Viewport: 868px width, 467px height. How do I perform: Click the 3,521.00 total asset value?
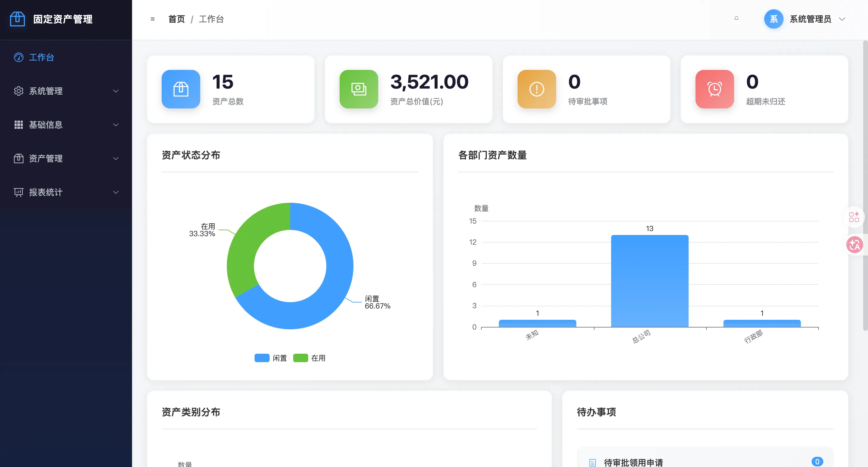pyautogui.click(x=429, y=82)
